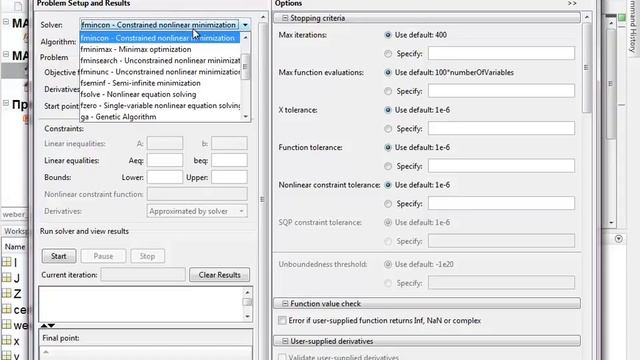This screenshot has height=360, width=640.
Task: Click workspace variable I icon
Action: pyautogui.click(x=7, y=262)
